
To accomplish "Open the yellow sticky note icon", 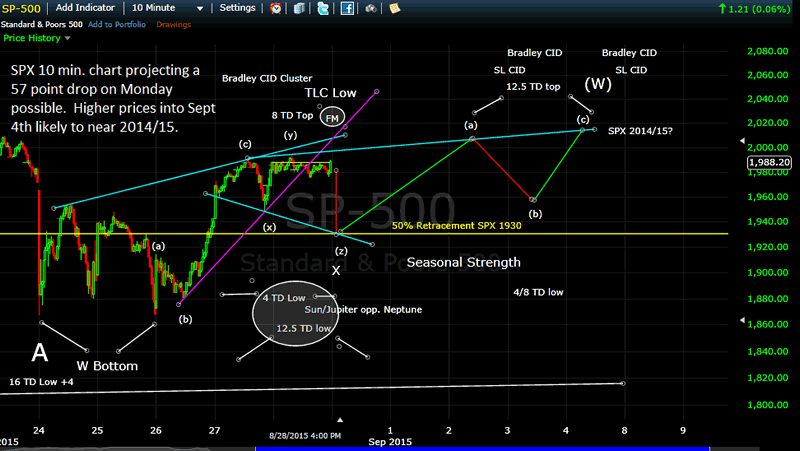I will click(394, 8).
